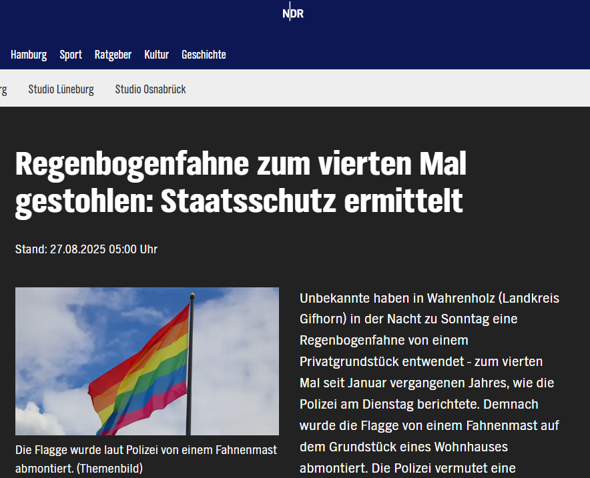
Task: Open the Geschichte section
Action: pyautogui.click(x=204, y=55)
